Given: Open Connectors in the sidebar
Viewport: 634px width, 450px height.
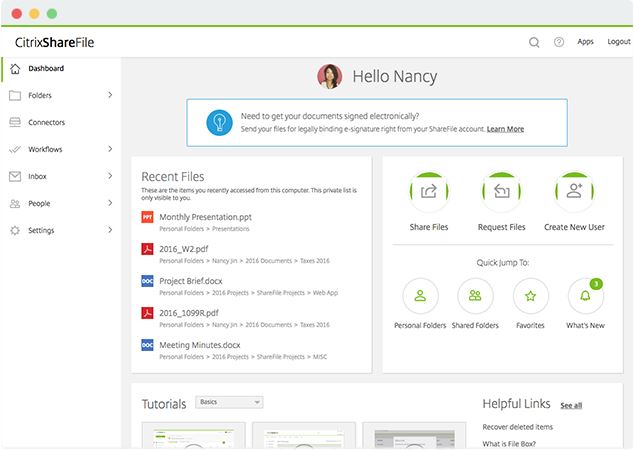Looking at the screenshot, I should (x=47, y=123).
